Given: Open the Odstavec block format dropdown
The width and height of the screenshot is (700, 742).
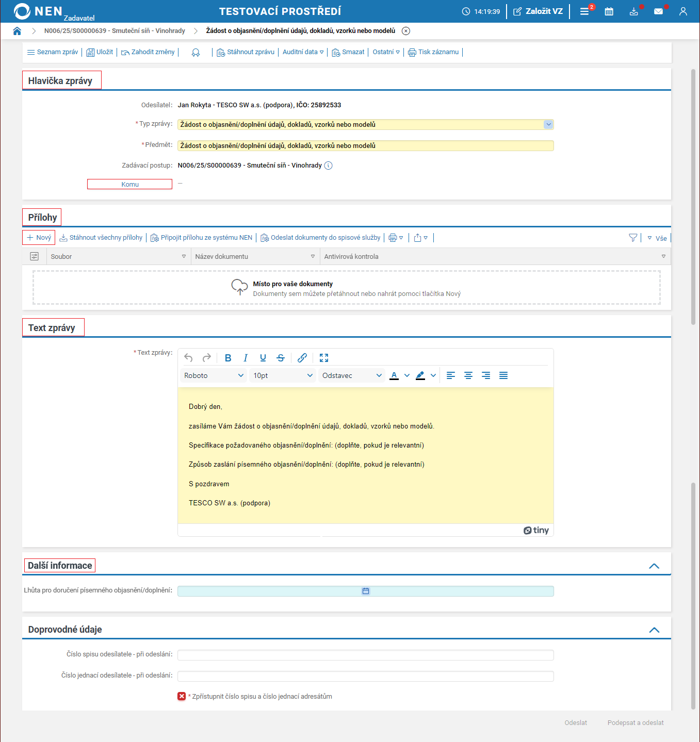Looking at the screenshot, I should coord(352,375).
